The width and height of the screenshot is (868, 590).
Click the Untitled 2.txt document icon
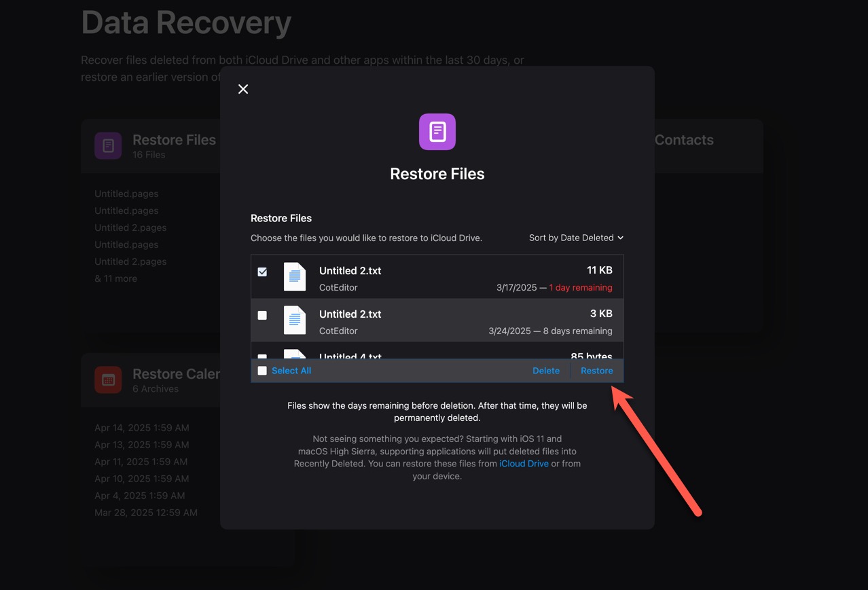[295, 276]
